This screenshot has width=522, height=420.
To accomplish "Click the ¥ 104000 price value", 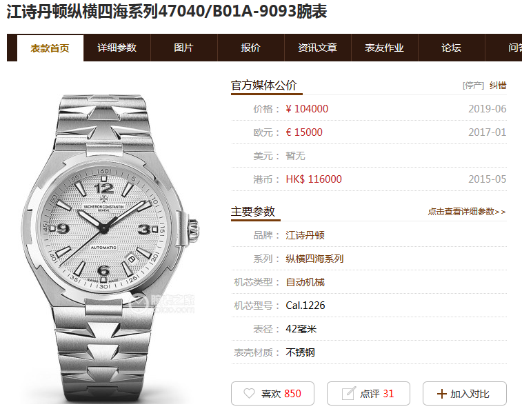I will click(x=307, y=108).
